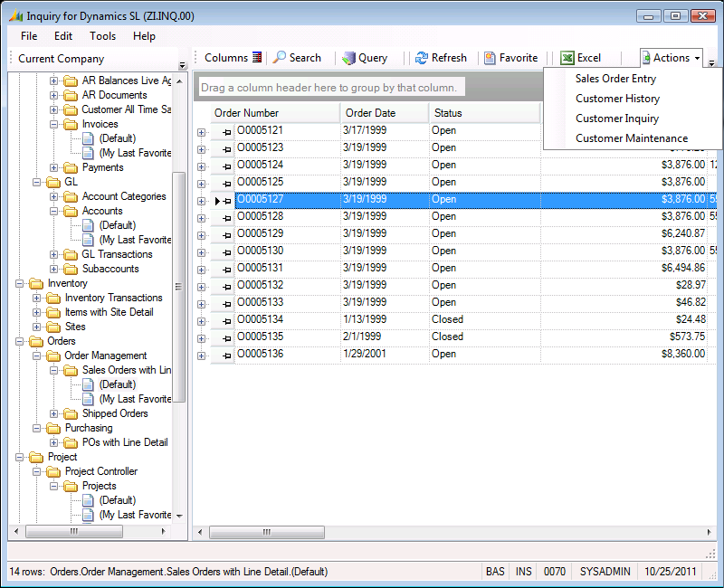Choose Sales Order Entry from Actions menu

point(615,79)
